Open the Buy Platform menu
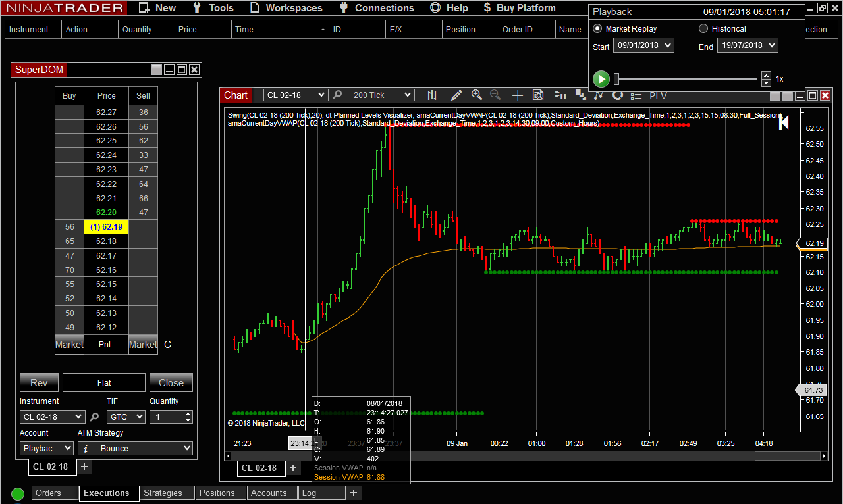This screenshot has height=504, width=843. (x=520, y=8)
